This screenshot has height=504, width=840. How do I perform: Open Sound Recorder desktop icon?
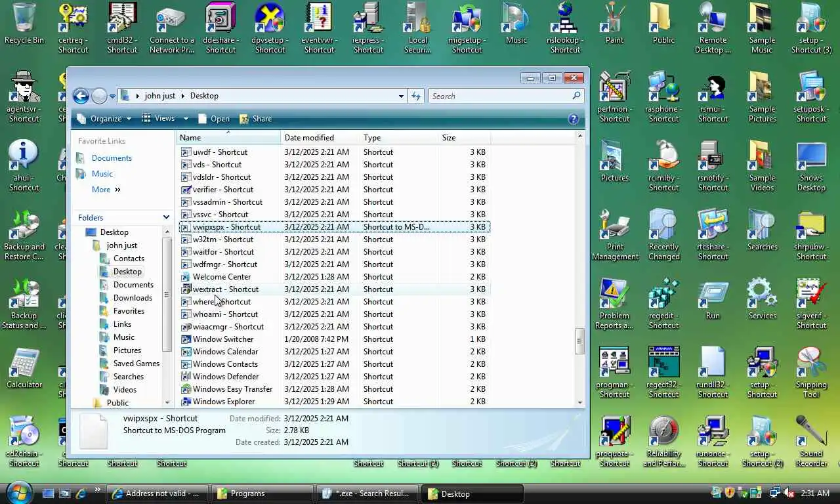coord(811,442)
